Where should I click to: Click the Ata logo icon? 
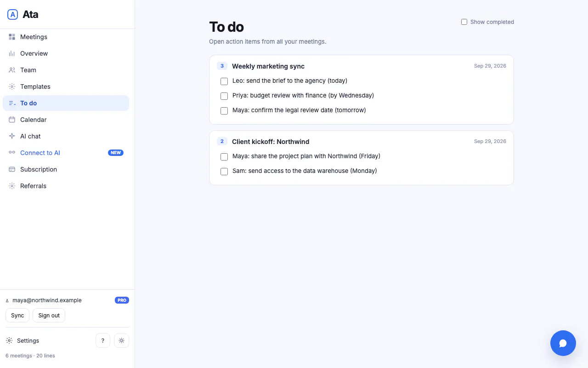point(13,14)
